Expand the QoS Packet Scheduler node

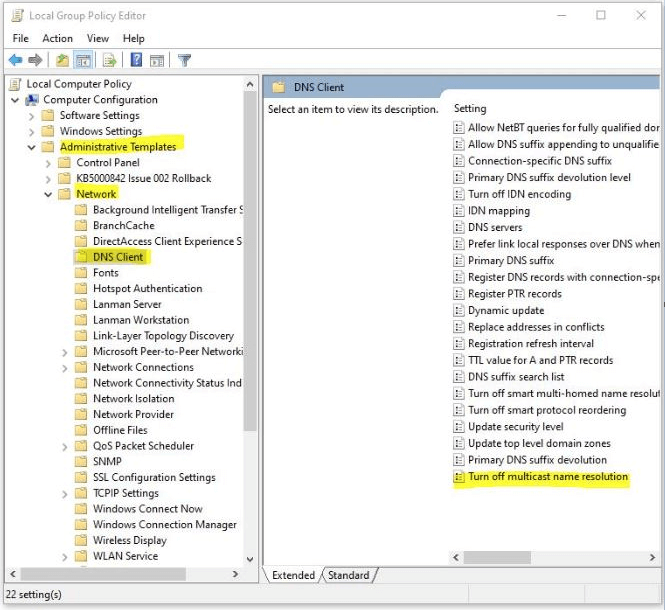pyautogui.click(x=64, y=447)
